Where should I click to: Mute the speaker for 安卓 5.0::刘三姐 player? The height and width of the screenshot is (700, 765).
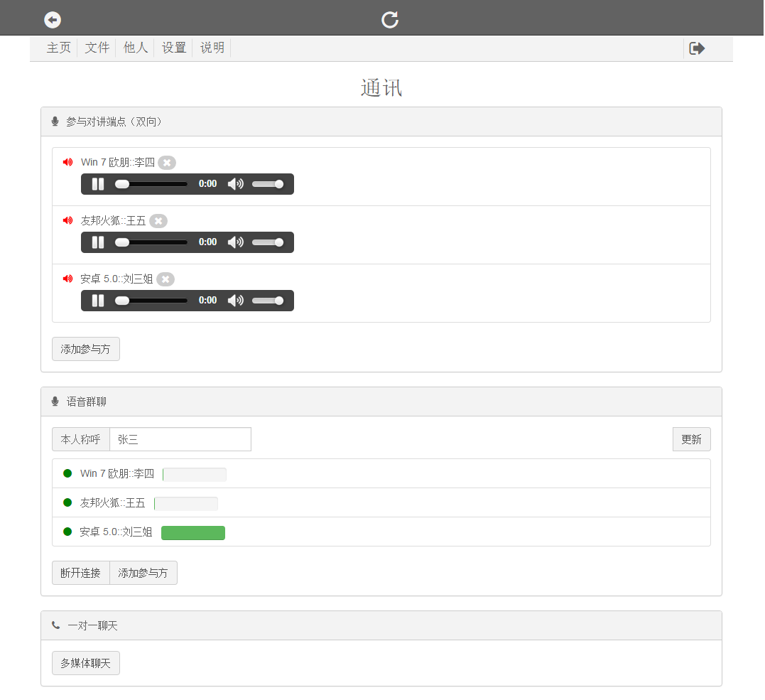(x=235, y=301)
